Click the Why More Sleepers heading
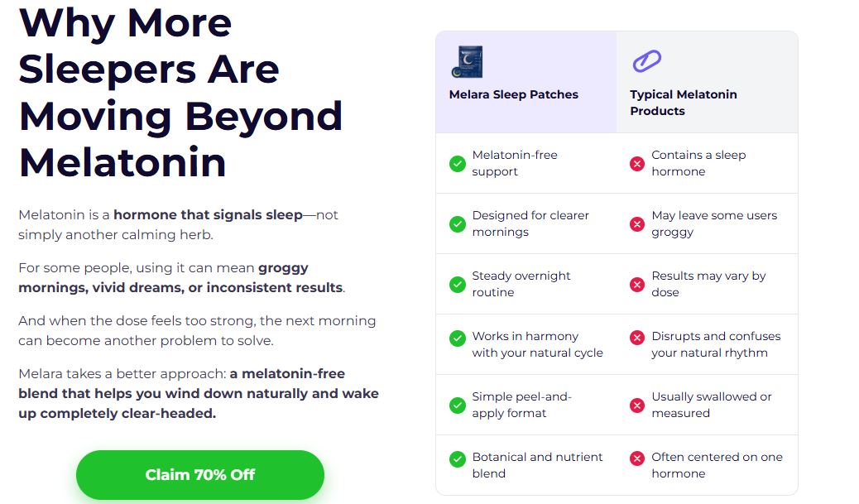This screenshot has height=504, width=859. pos(180,92)
